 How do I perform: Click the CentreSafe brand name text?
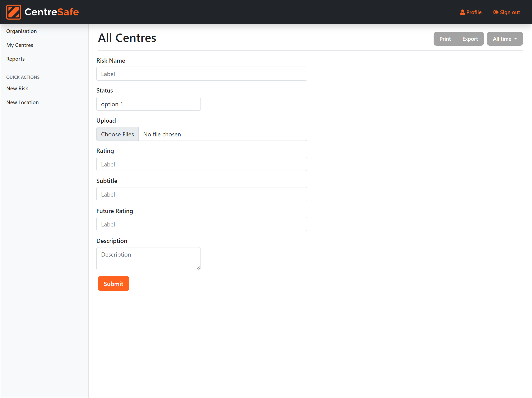click(x=52, y=12)
